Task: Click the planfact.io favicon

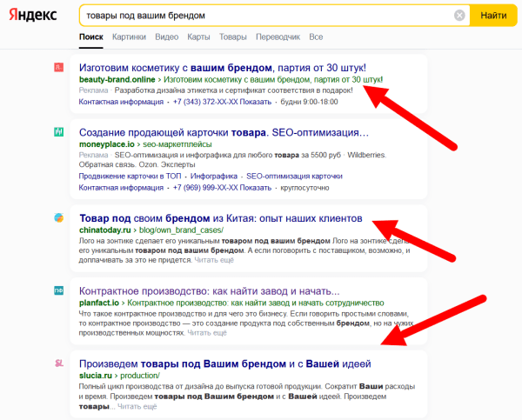Action: click(58, 290)
